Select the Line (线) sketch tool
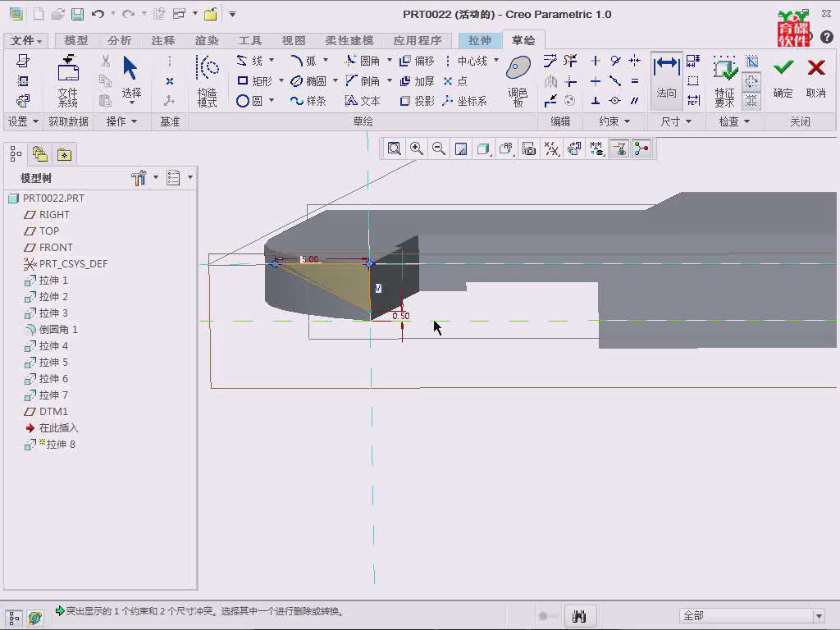The width and height of the screenshot is (840, 630). 249,61
